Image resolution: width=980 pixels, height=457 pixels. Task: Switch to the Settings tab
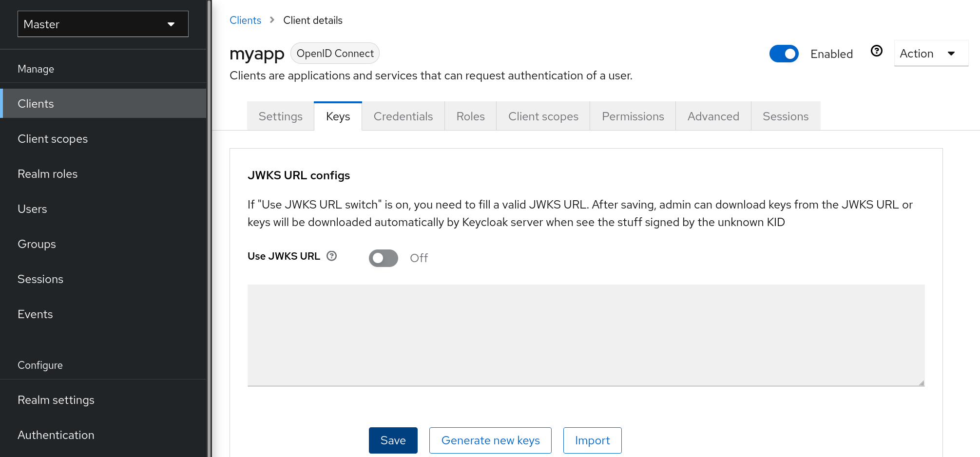(280, 116)
